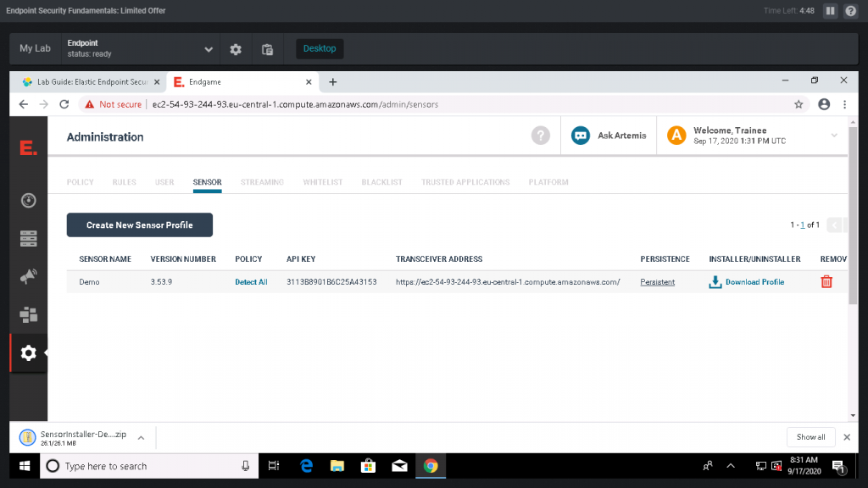Switch to the WHITELIST tab
The width and height of the screenshot is (868, 488).
pyautogui.click(x=323, y=182)
